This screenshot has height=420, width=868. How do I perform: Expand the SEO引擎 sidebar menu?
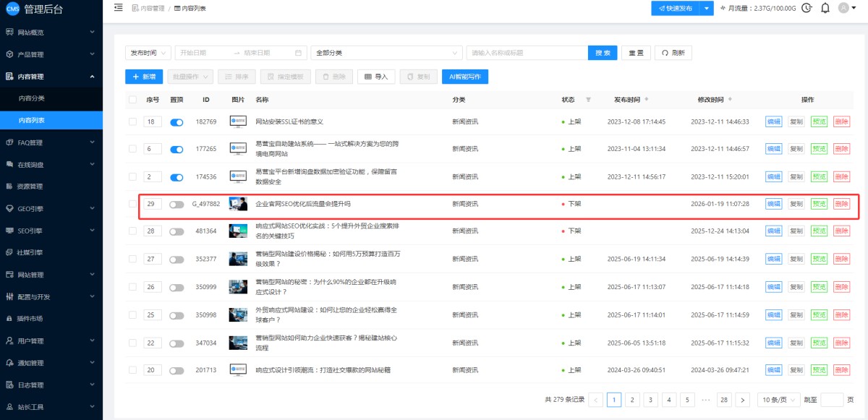click(x=51, y=231)
